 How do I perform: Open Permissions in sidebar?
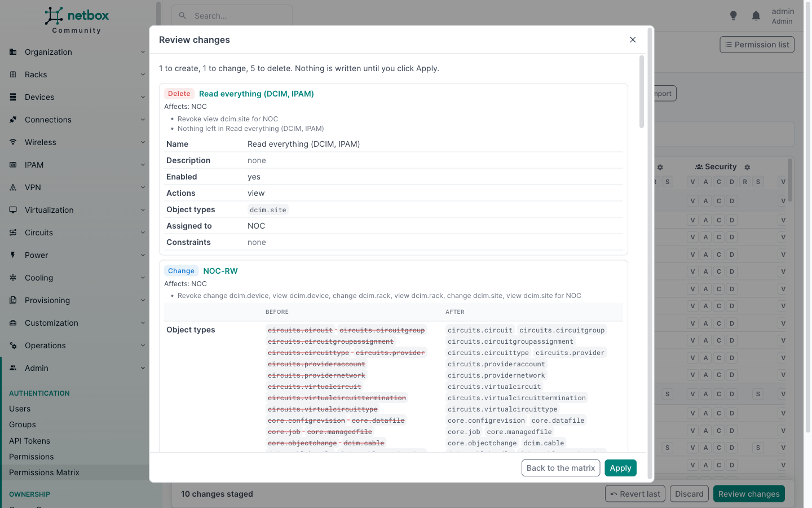coord(32,457)
